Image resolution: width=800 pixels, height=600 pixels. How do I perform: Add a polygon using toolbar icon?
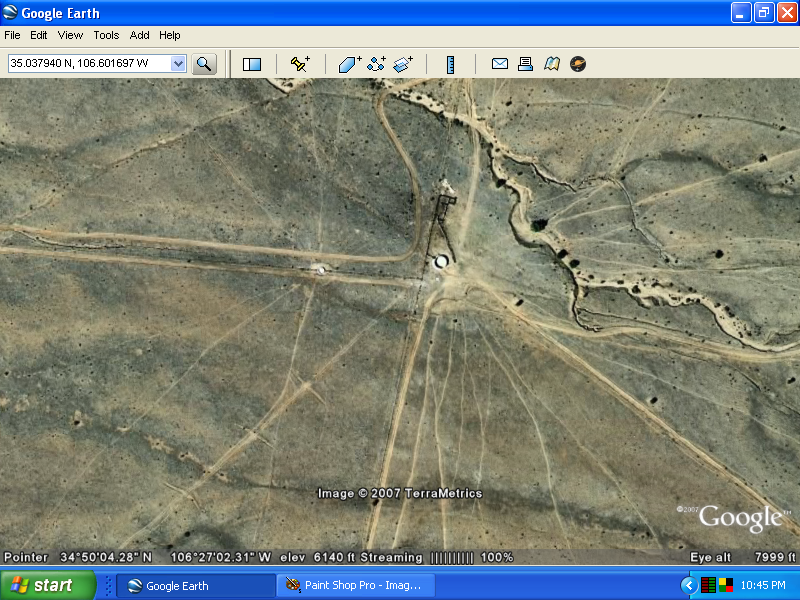pyautogui.click(x=350, y=64)
